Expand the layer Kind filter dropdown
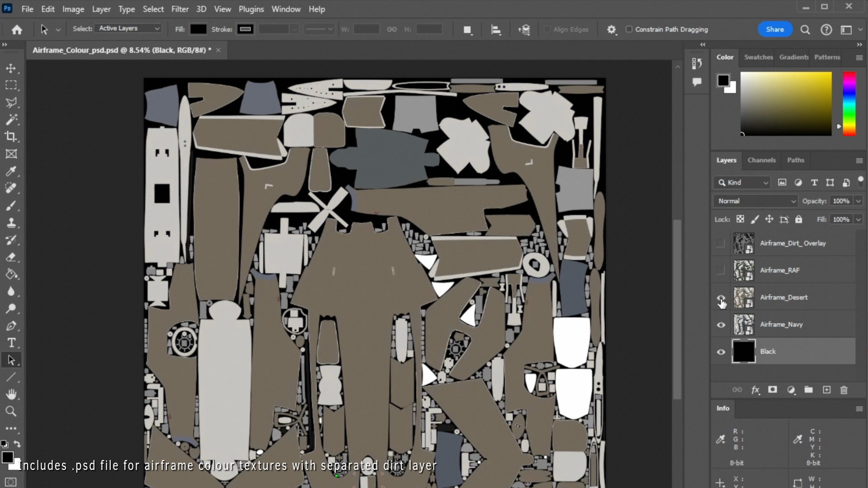The image size is (868, 488). coord(742,183)
